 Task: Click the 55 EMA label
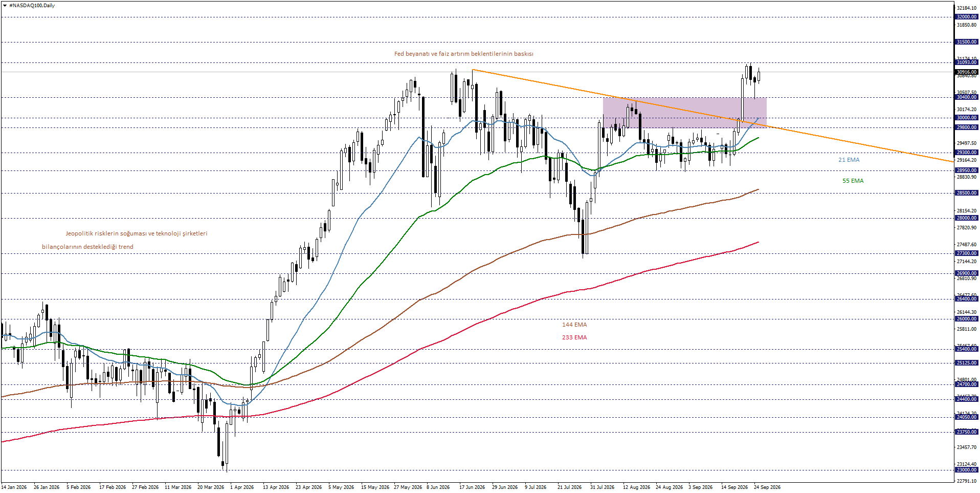pos(853,181)
